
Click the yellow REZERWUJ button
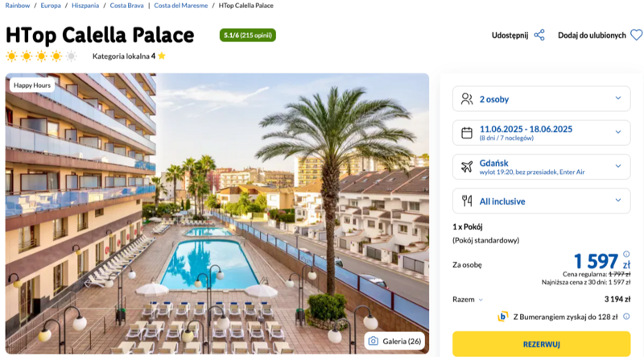(x=541, y=344)
